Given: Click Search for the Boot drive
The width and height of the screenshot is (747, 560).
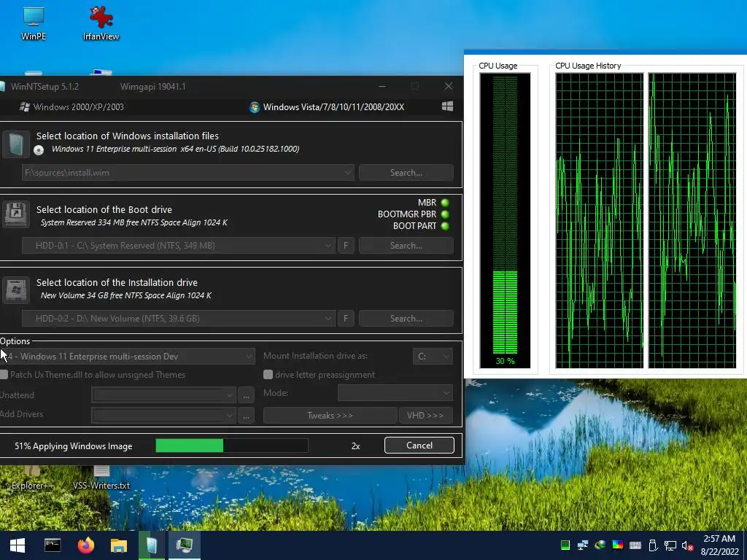Looking at the screenshot, I should (406, 246).
